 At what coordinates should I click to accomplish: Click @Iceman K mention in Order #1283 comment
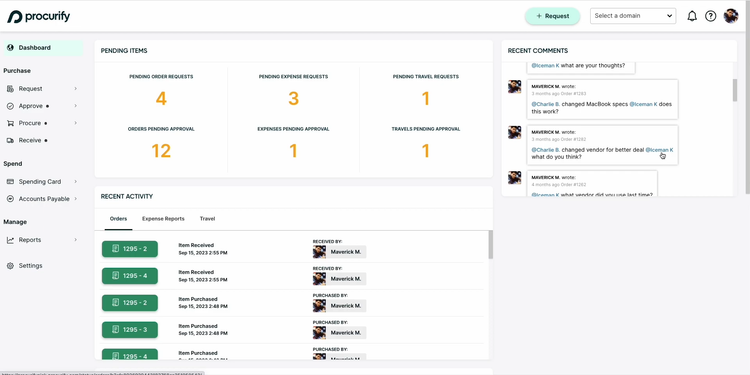coord(643,104)
